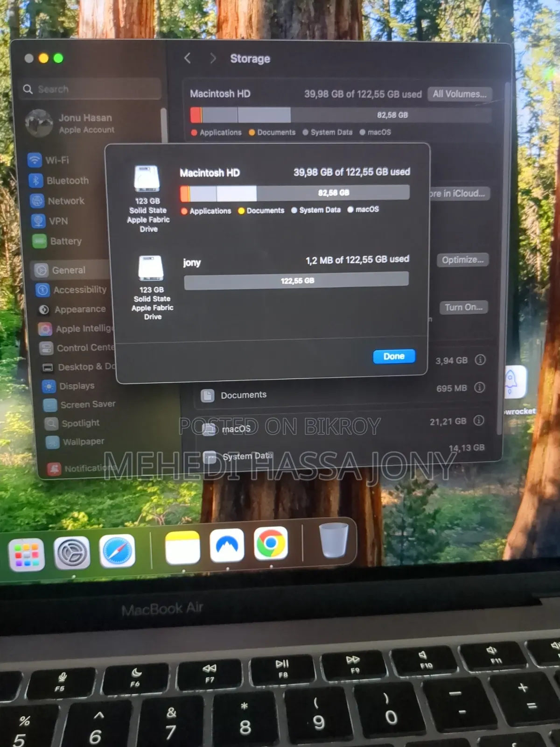Open Wallpaper settings in sidebar
The image size is (560, 747).
(75, 442)
